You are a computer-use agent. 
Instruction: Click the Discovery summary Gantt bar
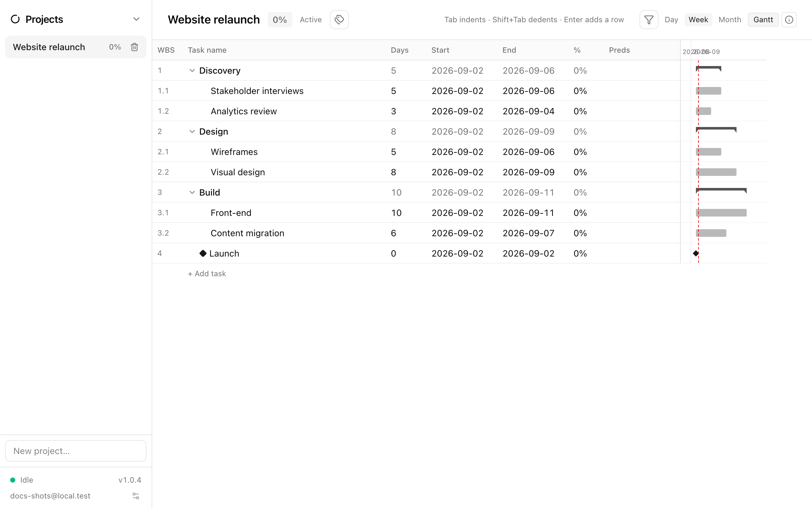(708, 69)
